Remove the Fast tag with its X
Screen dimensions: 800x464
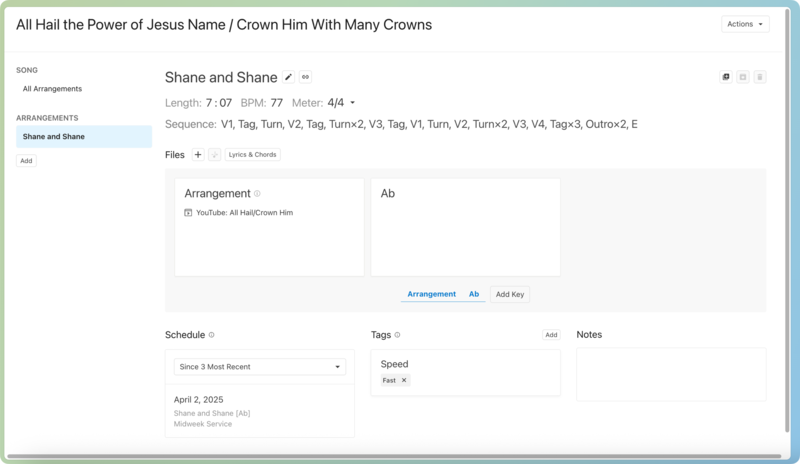pyautogui.click(x=404, y=380)
